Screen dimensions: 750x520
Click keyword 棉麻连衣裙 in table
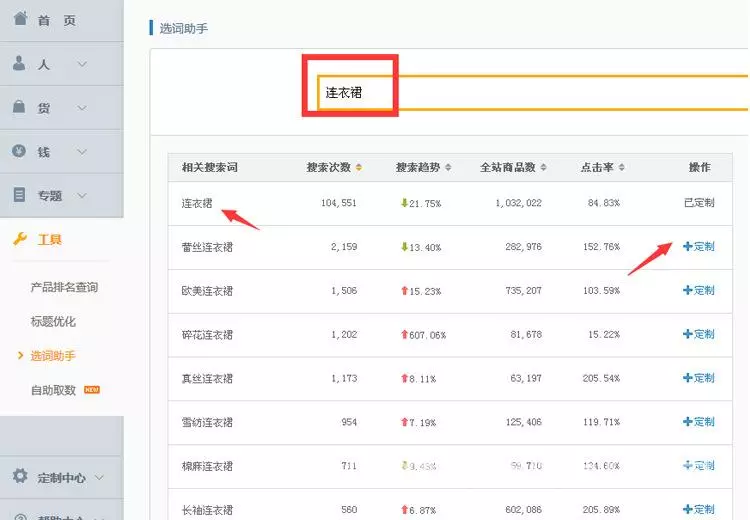tap(207, 466)
